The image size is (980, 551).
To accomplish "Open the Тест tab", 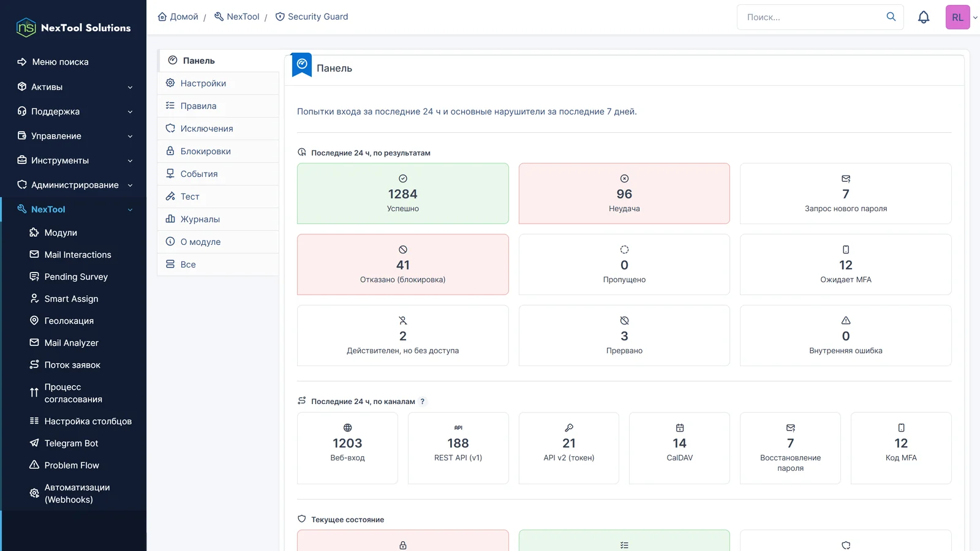I will point(218,197).
